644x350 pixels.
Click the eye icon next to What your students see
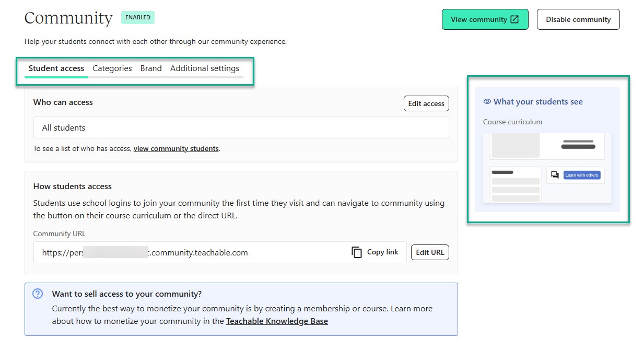click(487, 102)
